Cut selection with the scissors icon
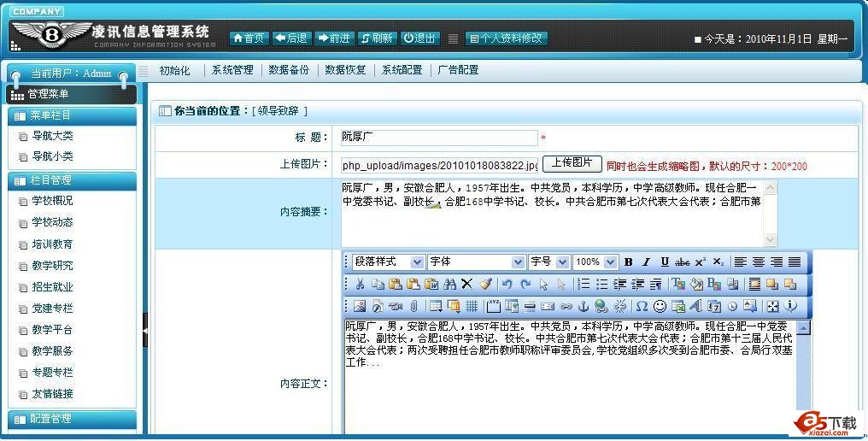 (360, 285)
